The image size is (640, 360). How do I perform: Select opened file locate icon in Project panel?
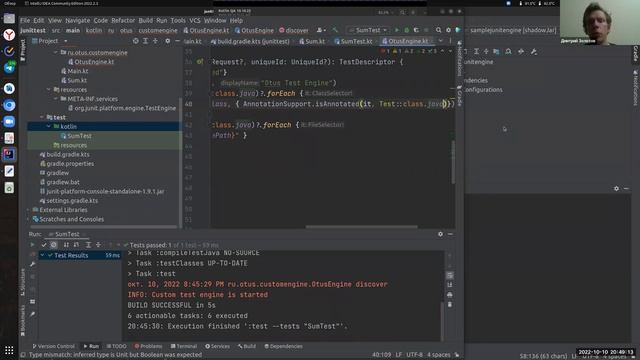136,41
